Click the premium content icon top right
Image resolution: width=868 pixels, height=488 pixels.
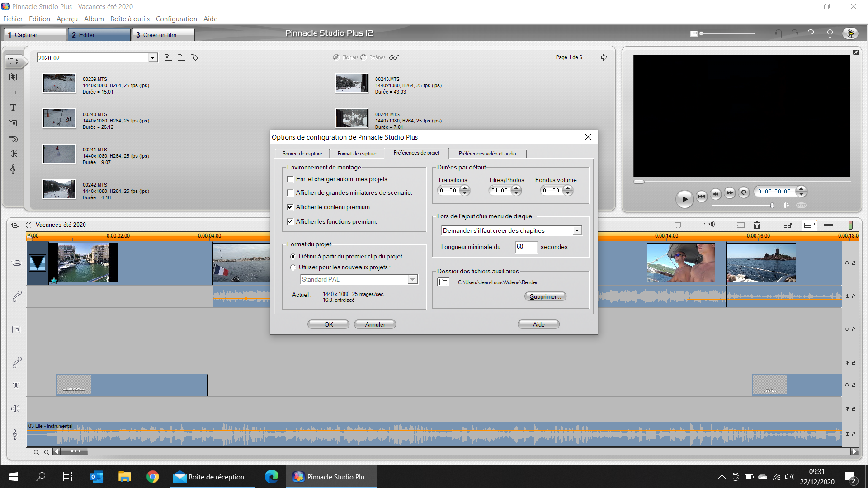[x=850, y=33]
